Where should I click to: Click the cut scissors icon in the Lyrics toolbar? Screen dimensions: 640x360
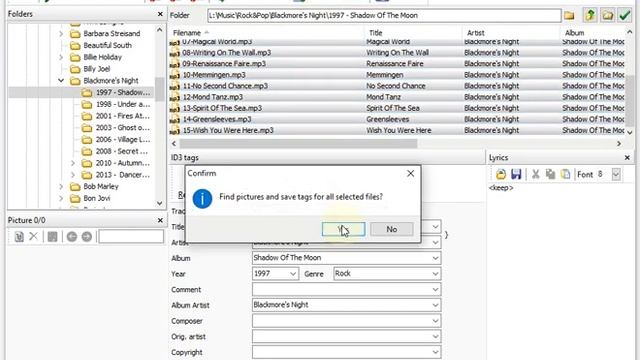(x=536, y=174)
